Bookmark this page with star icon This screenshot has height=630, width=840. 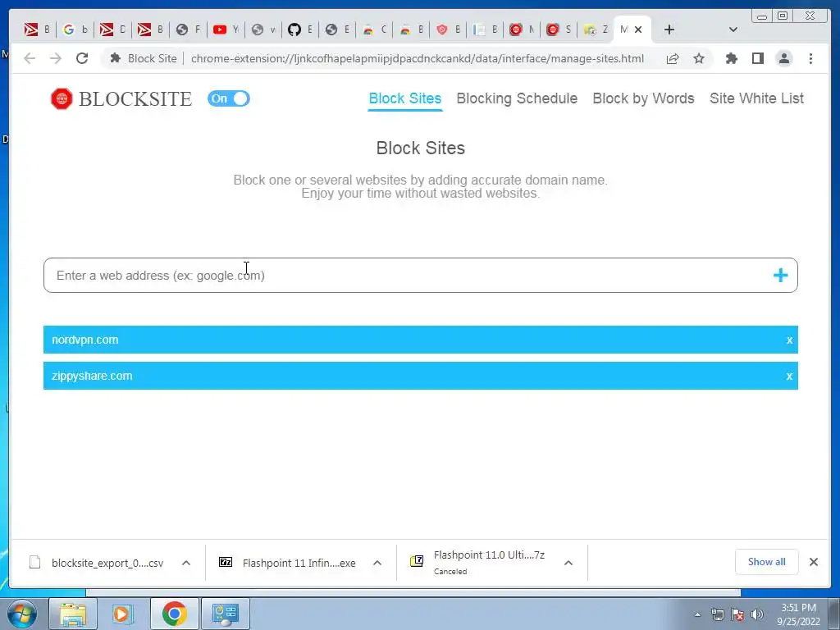click(x=699, y=58)
